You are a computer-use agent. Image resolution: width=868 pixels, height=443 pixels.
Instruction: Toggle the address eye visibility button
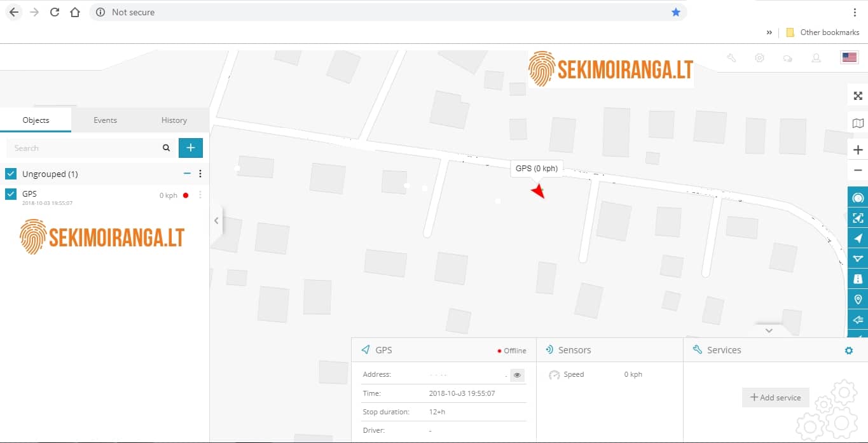coord(517,375)
